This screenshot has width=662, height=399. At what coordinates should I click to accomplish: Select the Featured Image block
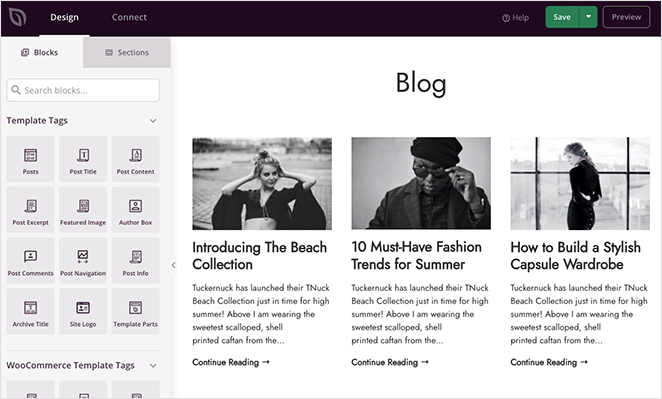click(x=83, y=209)
